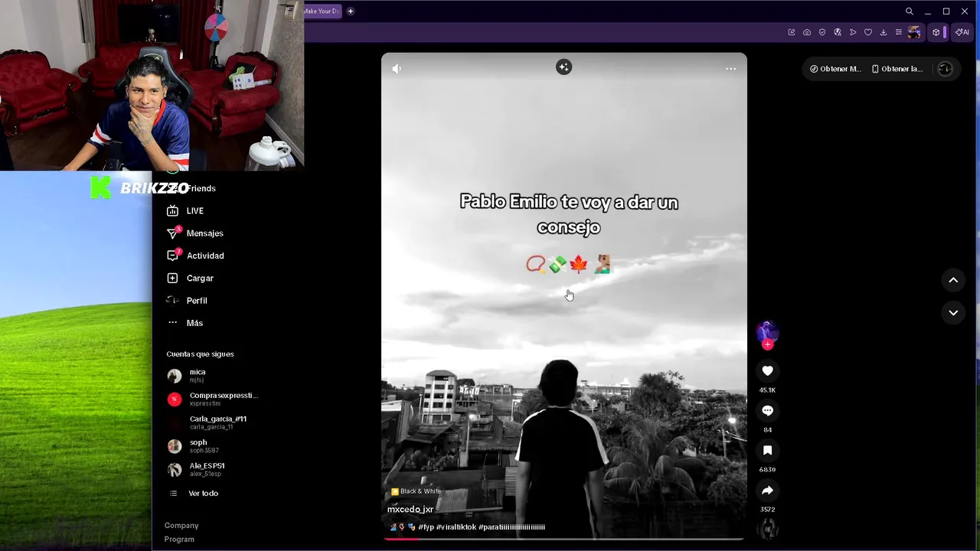980x551 pixels.
Task: Follow creator with the red plus badge
Action: (x=767, y=344)
